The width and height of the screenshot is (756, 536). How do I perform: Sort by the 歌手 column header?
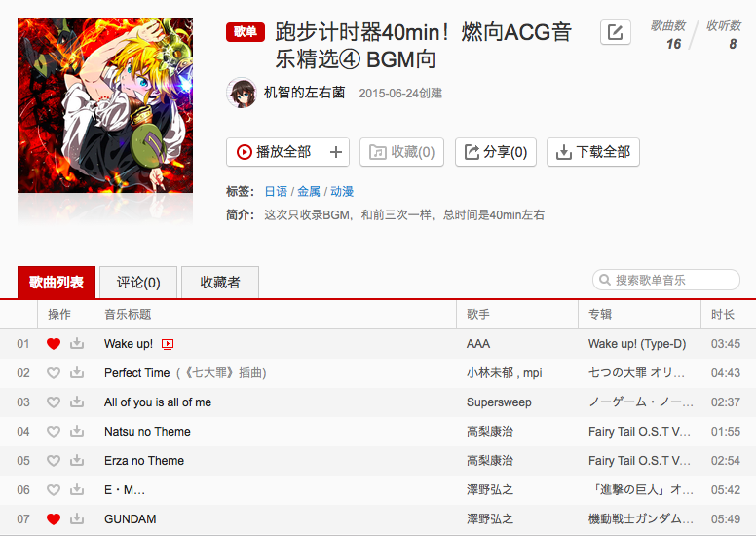(x=478, y=315)
